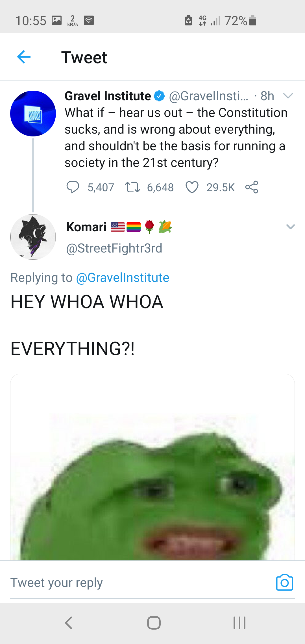The width and height of the screenshot is (305, 644).
Task: Open the @GravelInstitute mention link
Action: [x=123, y=278]
